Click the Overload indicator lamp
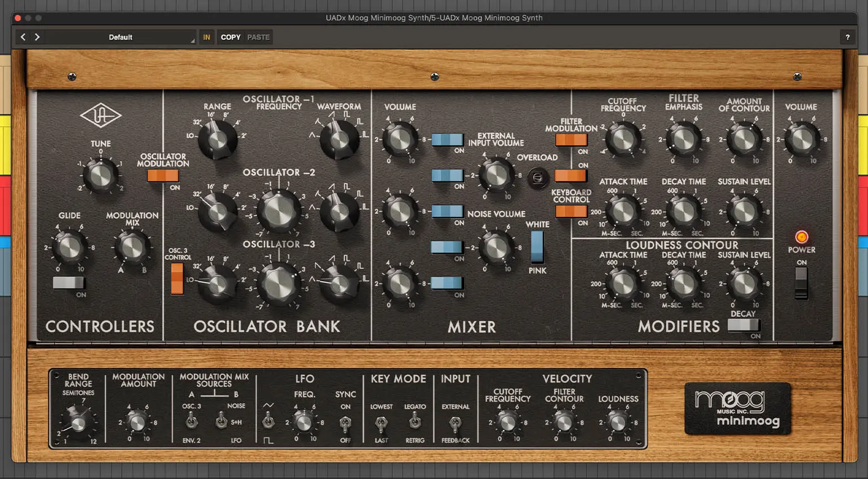The width and height of the screenshot is (868, 479). coord(537,176)
